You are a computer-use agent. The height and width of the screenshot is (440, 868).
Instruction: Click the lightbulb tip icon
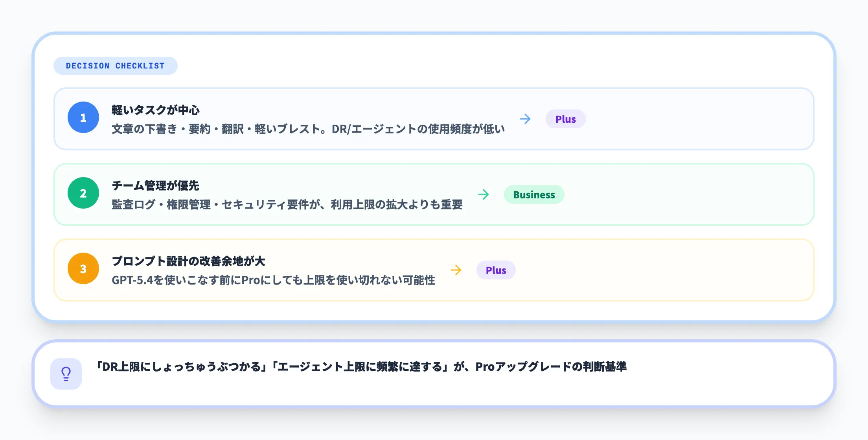tap(66, 374)
